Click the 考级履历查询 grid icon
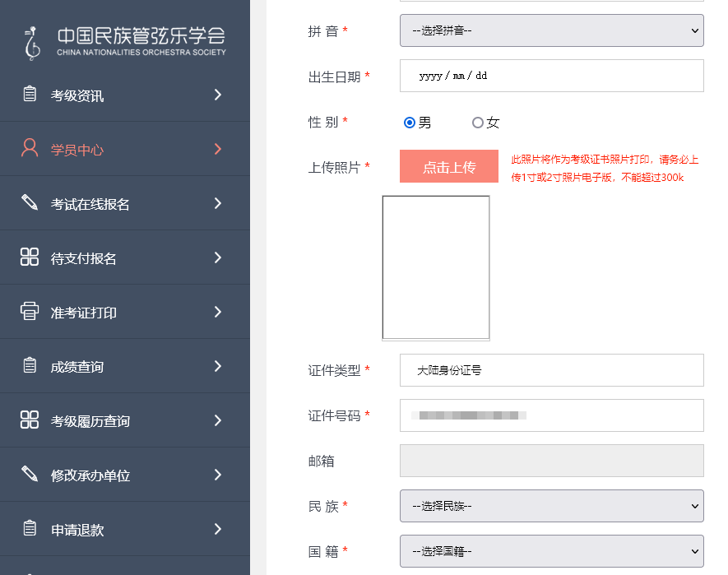 tap(30, 420)
